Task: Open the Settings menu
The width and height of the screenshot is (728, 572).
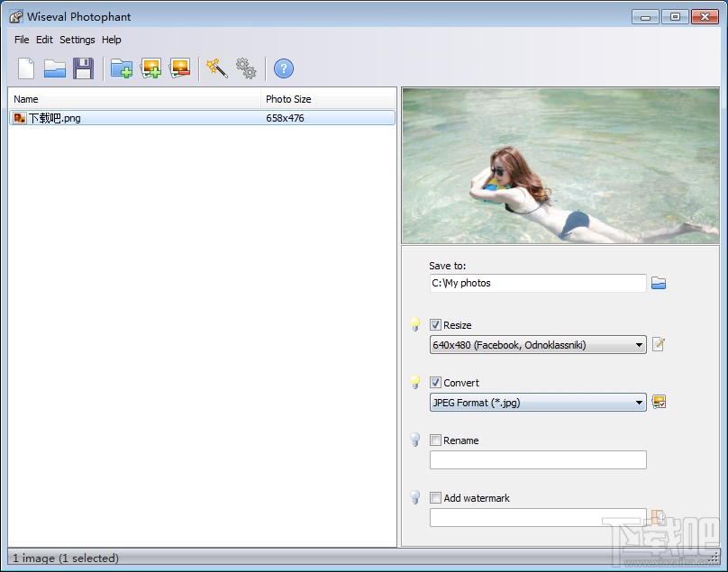Action: click(x=77, y=40)
